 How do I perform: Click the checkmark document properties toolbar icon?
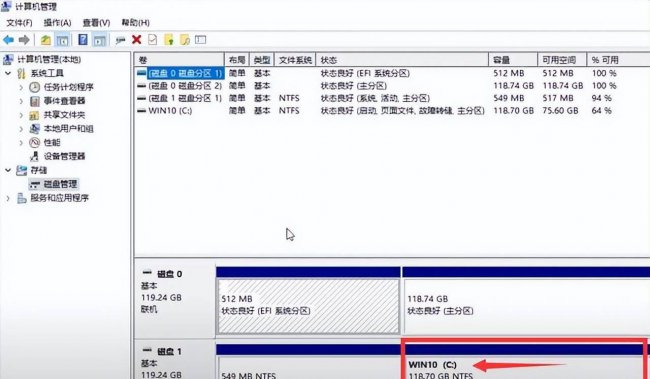click(153, 40)
